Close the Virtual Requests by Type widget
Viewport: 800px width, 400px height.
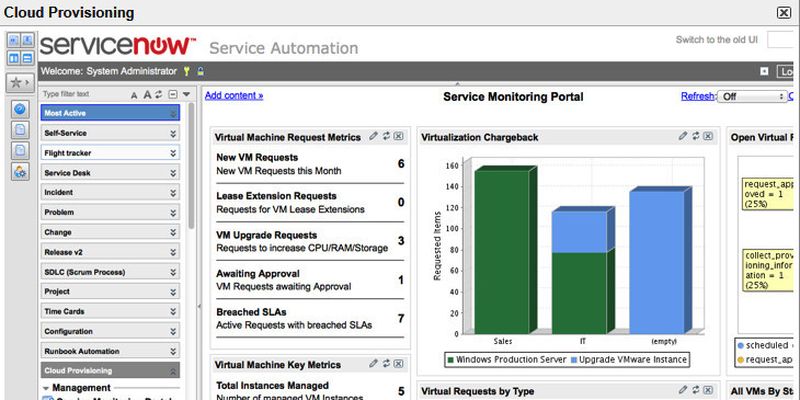(x=708, y=390)
